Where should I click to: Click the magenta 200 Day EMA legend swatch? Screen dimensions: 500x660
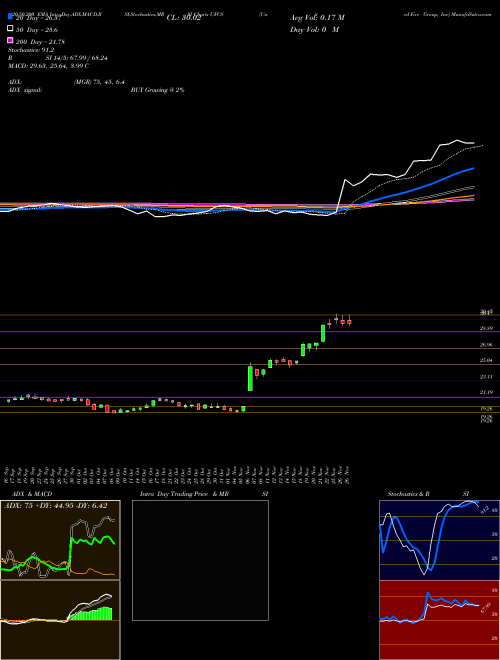pos(10,41)
